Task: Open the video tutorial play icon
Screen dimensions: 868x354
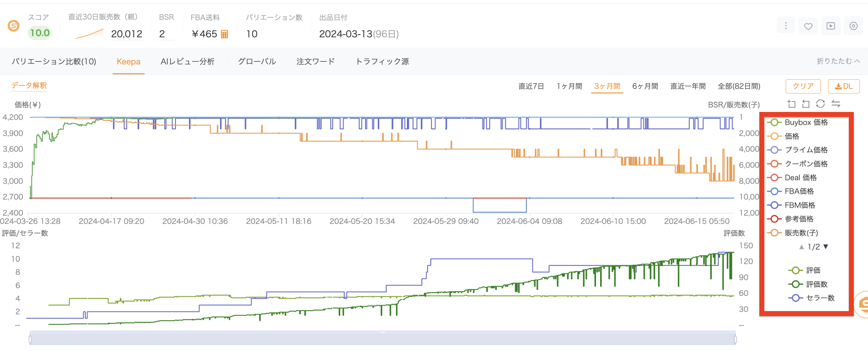Action: click(831, 26)
